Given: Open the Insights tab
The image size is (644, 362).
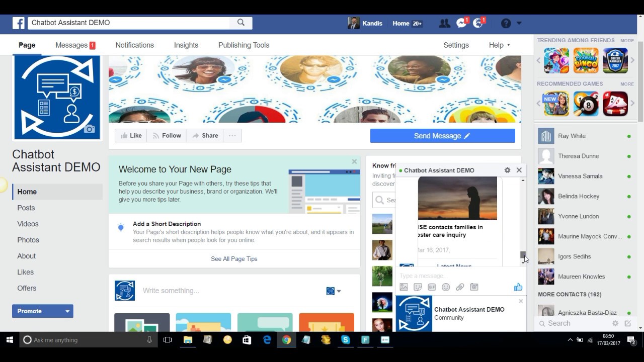Looking at the screenshot, I should tap(186, 45).
